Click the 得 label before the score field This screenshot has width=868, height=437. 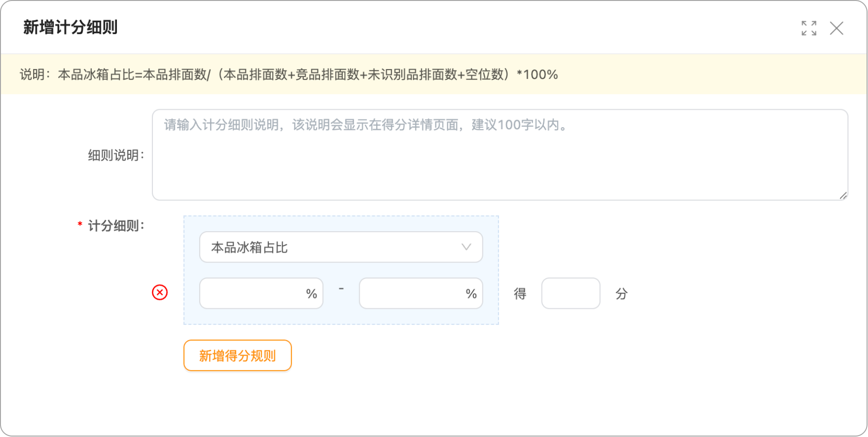[x=520, y=294]
